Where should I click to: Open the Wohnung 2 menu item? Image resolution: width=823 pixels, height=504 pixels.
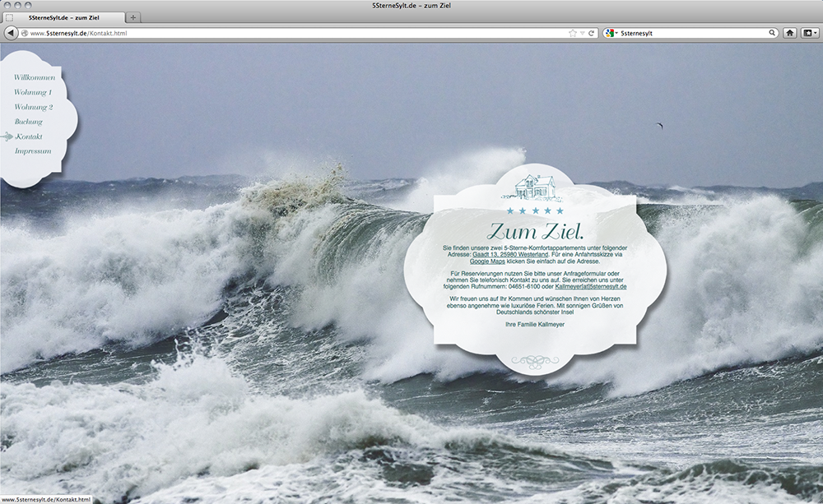(33, 107)
